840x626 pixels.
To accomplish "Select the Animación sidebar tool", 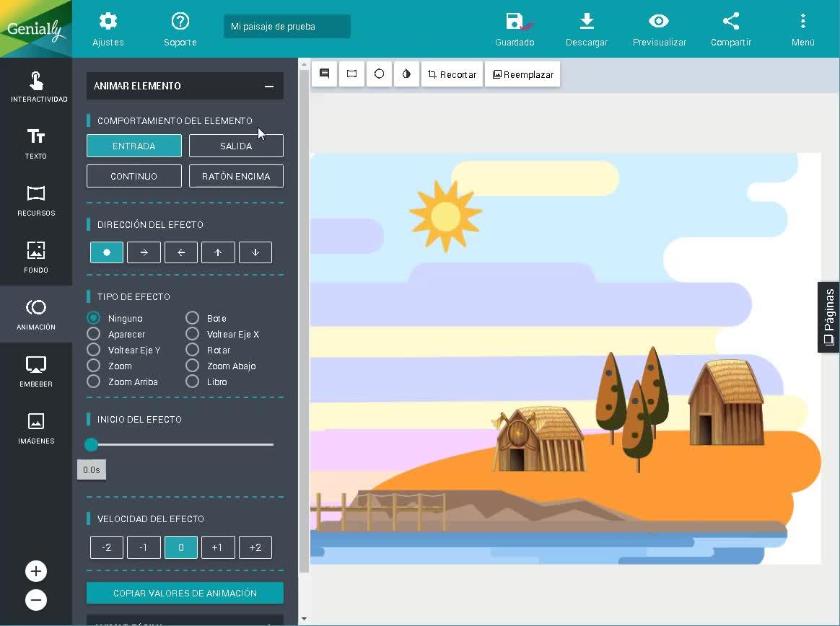I will click(36, 314).
